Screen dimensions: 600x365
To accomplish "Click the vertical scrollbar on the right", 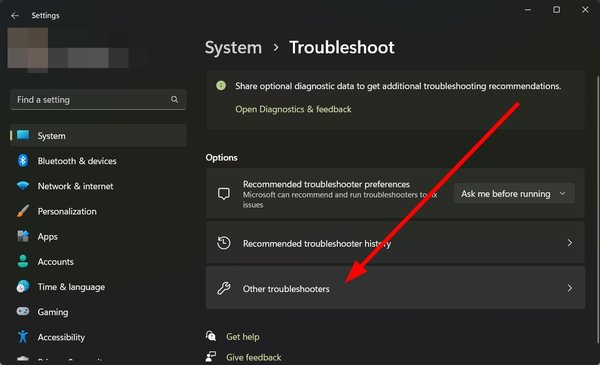I will (598, 210).
